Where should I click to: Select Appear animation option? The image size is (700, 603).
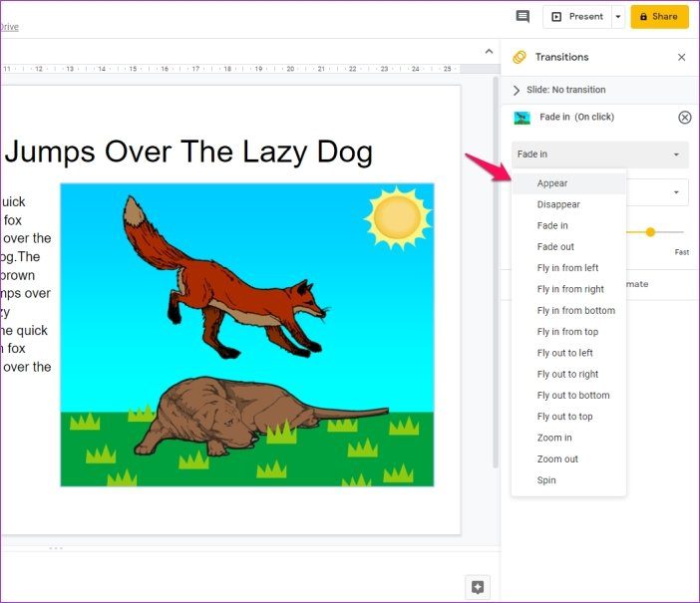point(568,183)
